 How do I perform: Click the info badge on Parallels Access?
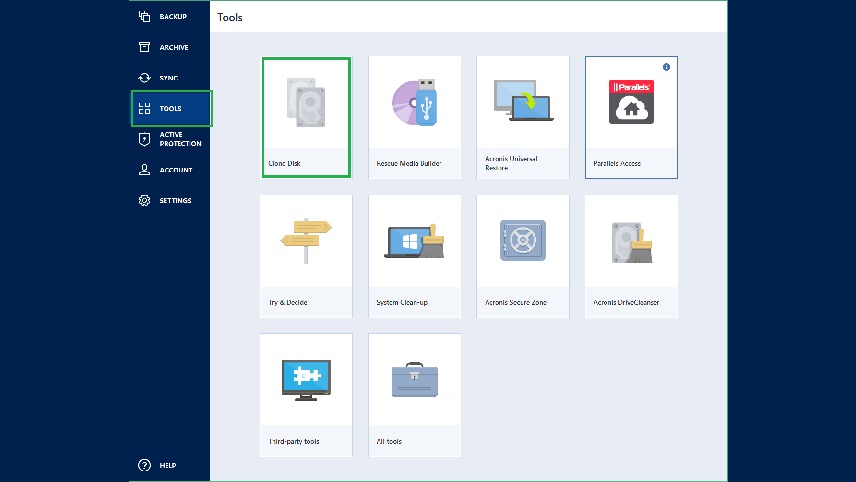[666, 67]
